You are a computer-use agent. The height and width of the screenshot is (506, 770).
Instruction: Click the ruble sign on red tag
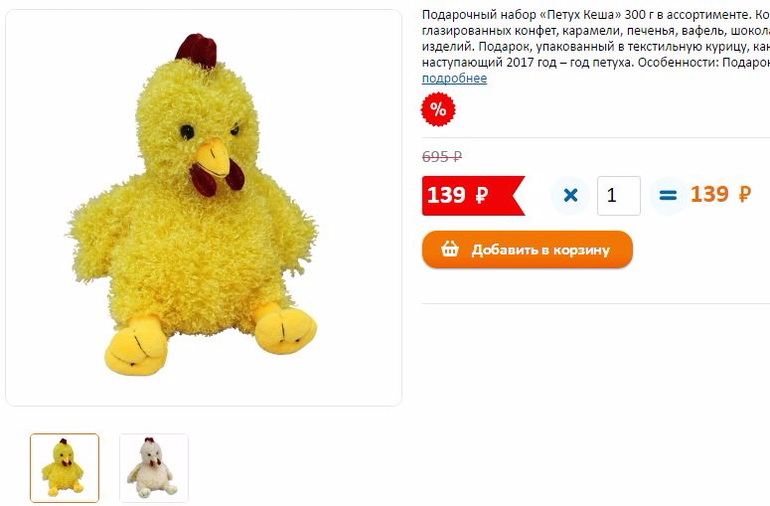481,195
